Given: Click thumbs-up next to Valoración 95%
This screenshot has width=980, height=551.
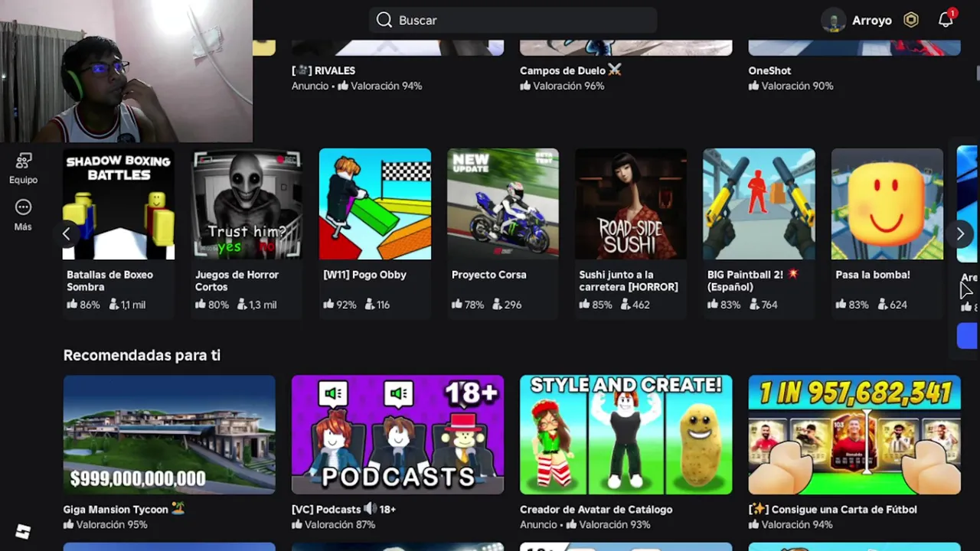Looking at the screenshot, I should pos(69,524).
